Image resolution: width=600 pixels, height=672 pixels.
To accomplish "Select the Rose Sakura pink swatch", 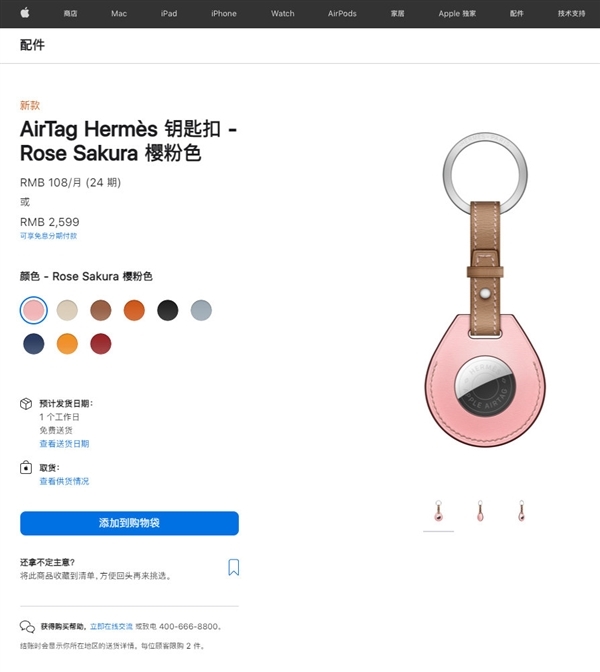I will 33,310.
